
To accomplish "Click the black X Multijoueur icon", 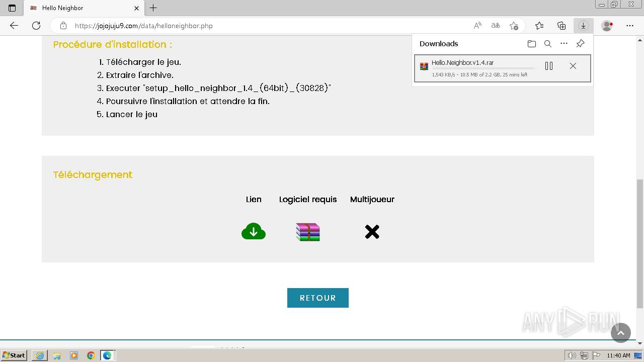I will click(372, 232).
